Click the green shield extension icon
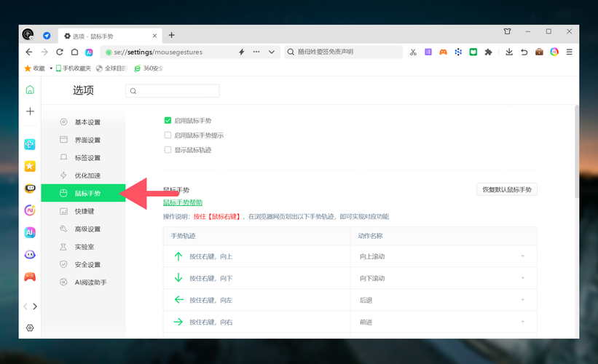 click(x=473, y=52)
